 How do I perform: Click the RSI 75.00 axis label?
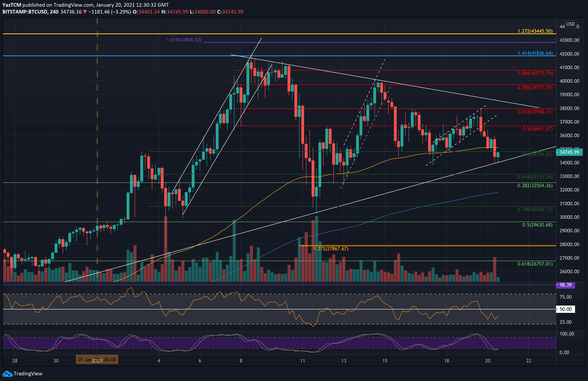click(x=566, y=297)
